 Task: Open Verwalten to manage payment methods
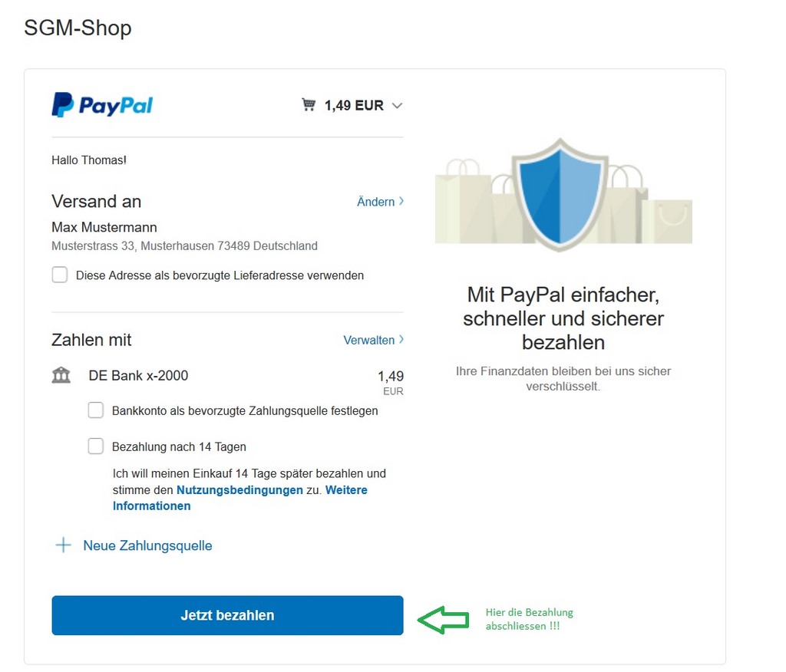(x=369, y=340)
